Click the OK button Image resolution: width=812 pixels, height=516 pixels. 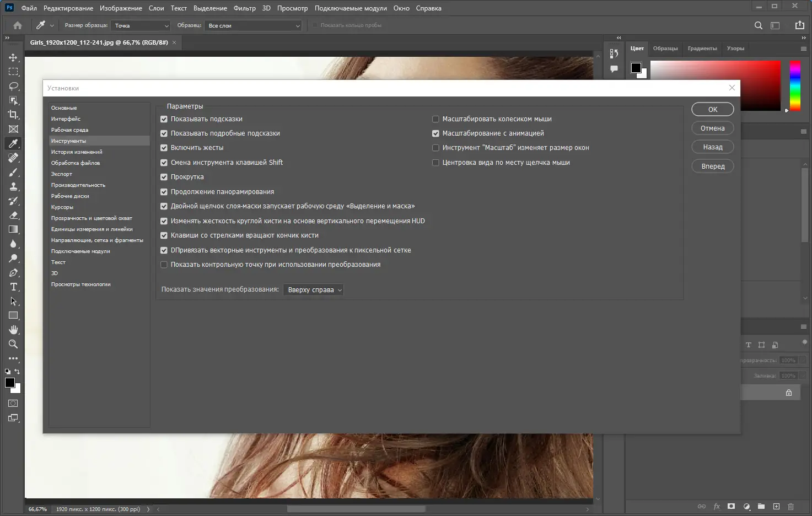713,109
